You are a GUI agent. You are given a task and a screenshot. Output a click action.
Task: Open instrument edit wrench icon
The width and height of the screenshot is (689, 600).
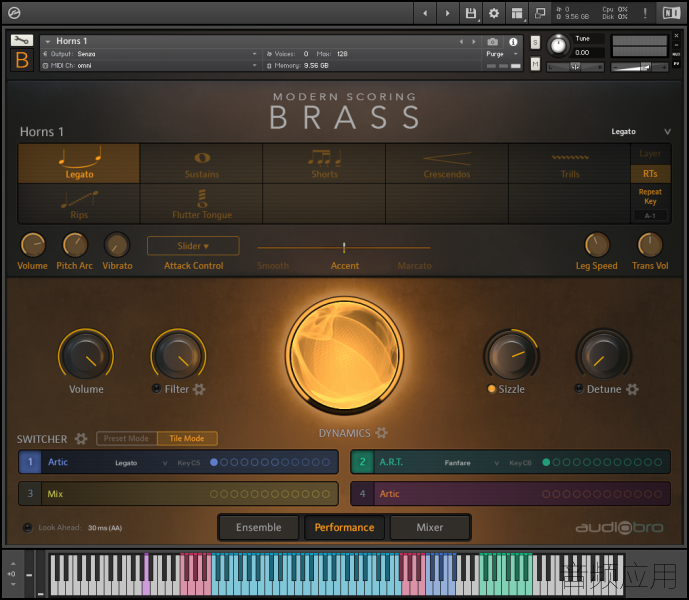(x=22, y=41)
